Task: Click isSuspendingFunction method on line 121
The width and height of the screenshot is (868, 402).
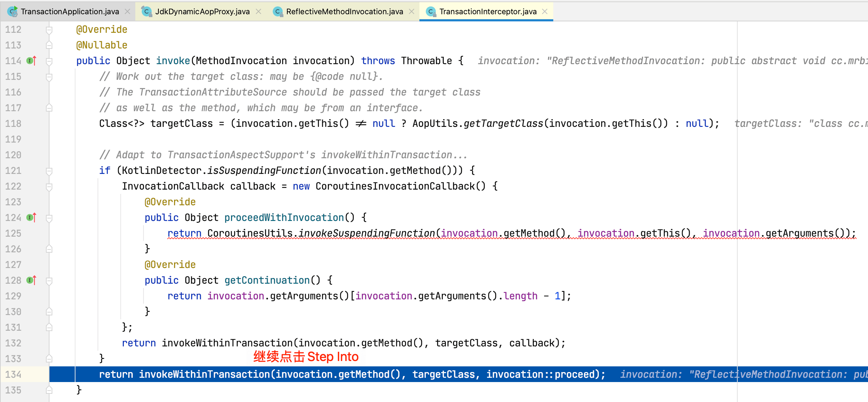Action: tap(264, 171)
